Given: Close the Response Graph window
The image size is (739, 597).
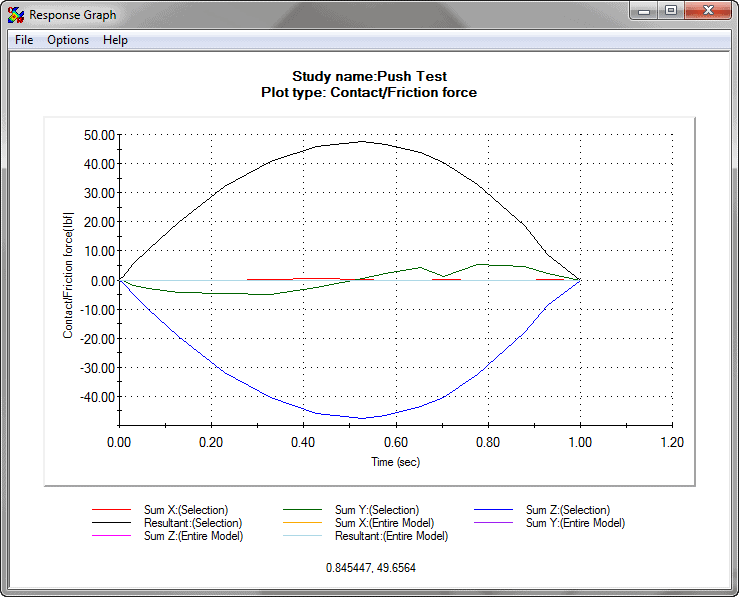Looking at the screenshot, I should pyautogui.click(x=708, y=11).
